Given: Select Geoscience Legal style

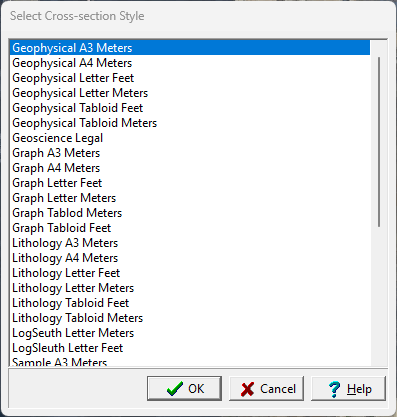Looking at the screenshot, I should [x=190, y=138].
